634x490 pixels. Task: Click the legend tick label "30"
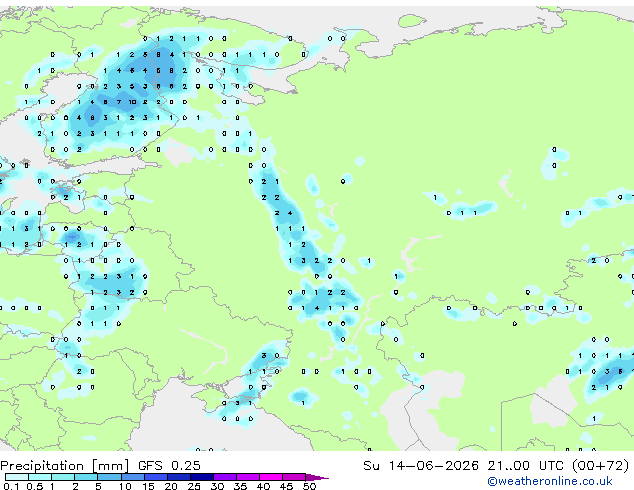click(x=217, y=486)
